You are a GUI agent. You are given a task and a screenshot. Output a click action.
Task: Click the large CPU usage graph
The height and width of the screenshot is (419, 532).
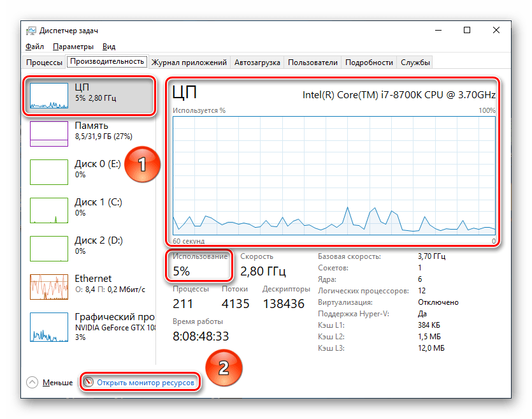click(x=334, y=175)
